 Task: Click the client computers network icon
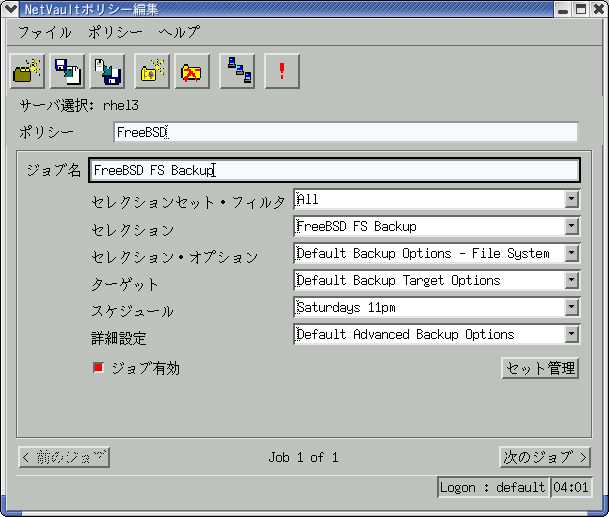pos(237,71)
